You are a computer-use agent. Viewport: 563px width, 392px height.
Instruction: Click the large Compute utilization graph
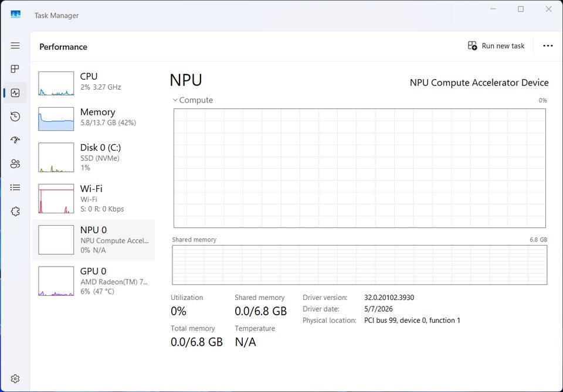pos(359,168)
